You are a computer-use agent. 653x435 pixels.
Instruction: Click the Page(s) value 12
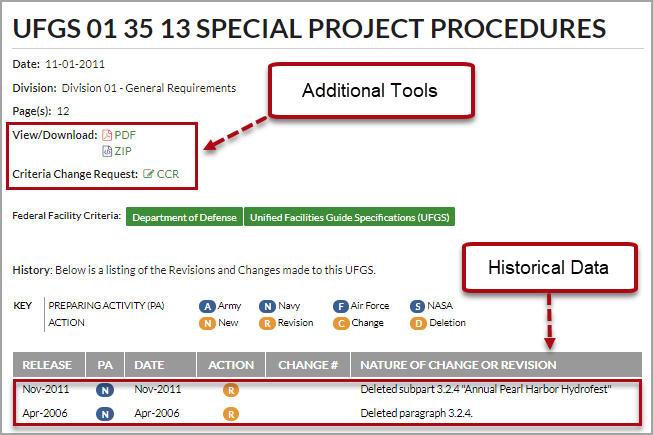pyautogui.click(x=63, y=111)
